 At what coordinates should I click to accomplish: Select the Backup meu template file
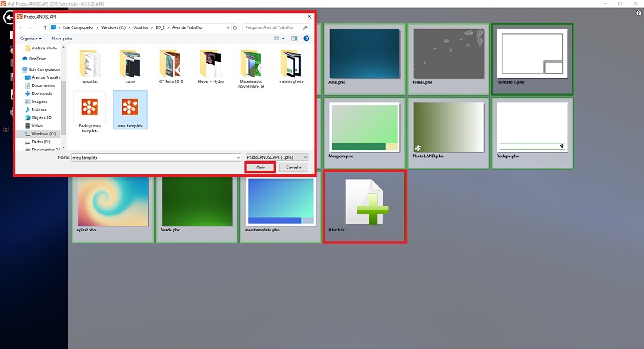point(90,112)
